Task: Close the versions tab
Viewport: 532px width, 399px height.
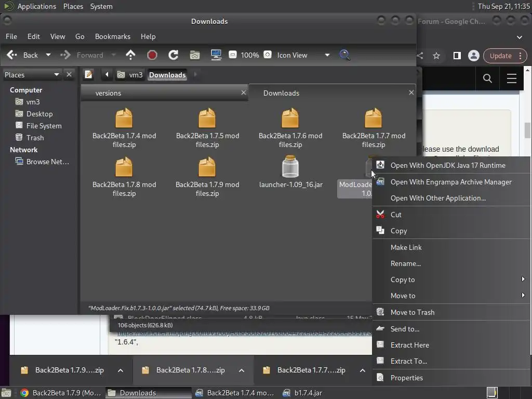Action: click(244, 92)
